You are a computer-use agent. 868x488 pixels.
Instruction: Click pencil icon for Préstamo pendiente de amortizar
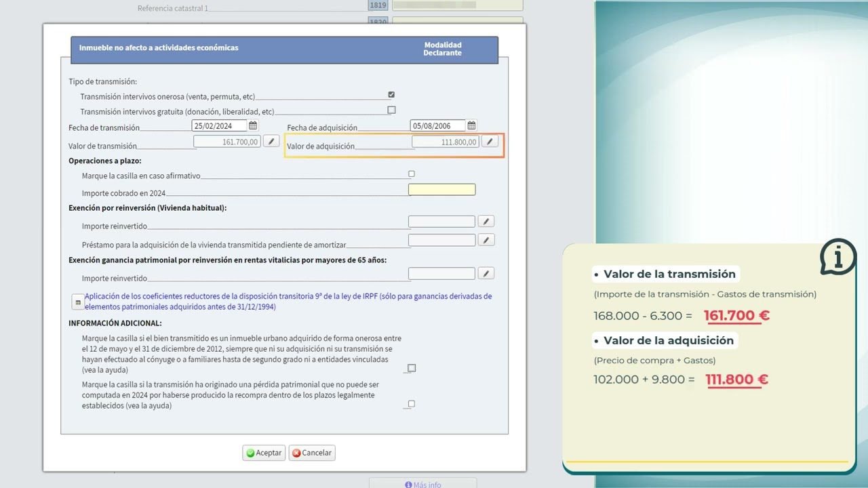pos(486,240)
